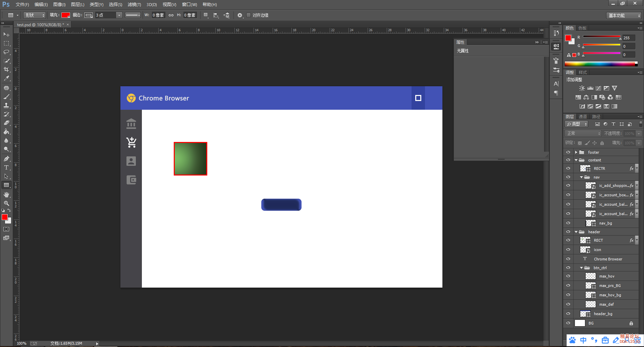This screenshot has width=644, height=347.
Task: Select the Eyedropper tool
Action: (x=6, y=79)
